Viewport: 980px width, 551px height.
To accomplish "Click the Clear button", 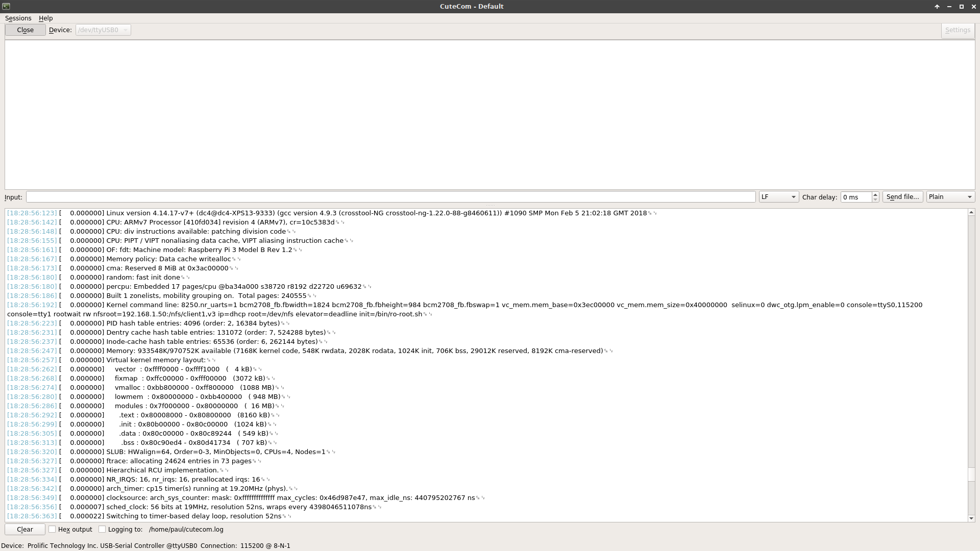I will 25,529.
